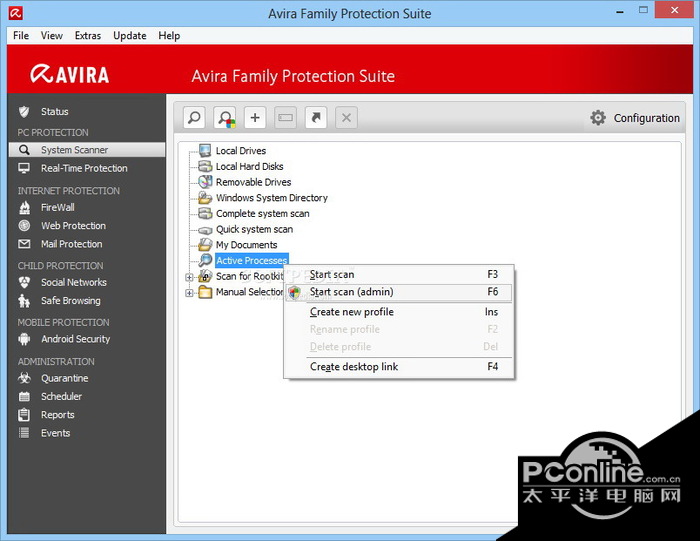Open the Configuration link
This screenshot has height=541, width=700.
646,118
